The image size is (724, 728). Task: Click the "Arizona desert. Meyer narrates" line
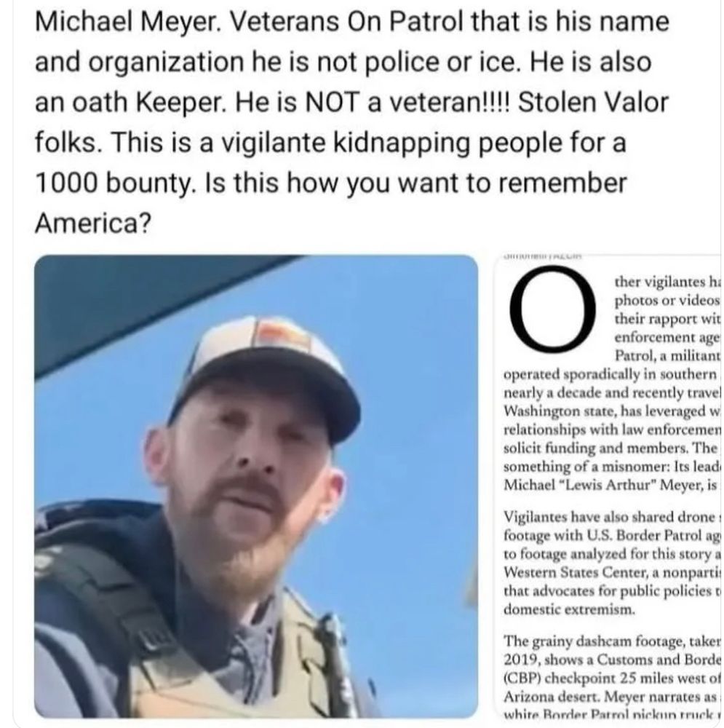click(x=612, y=697)
